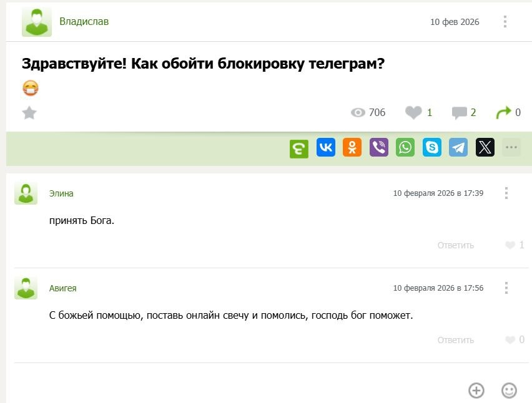Open the emoji smiley picker
The height and width of the screenshot is (403, 532).
pyautogui.click(x=510, y=391)
